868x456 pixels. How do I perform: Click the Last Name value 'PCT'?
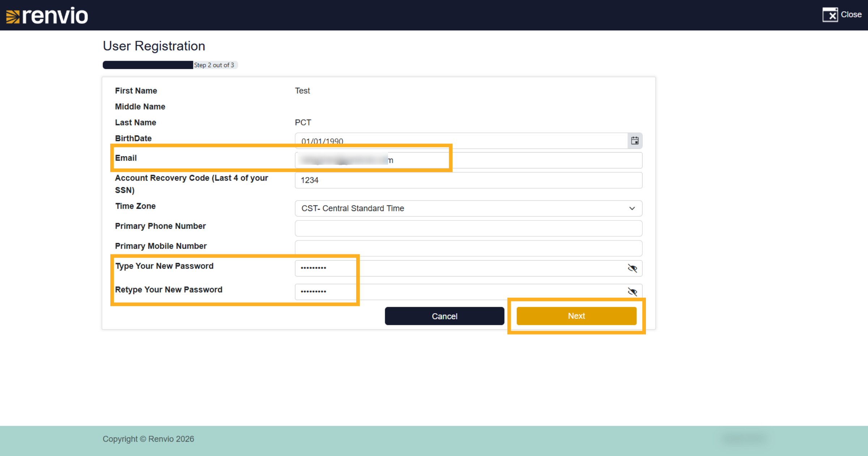tap(303, 122)
